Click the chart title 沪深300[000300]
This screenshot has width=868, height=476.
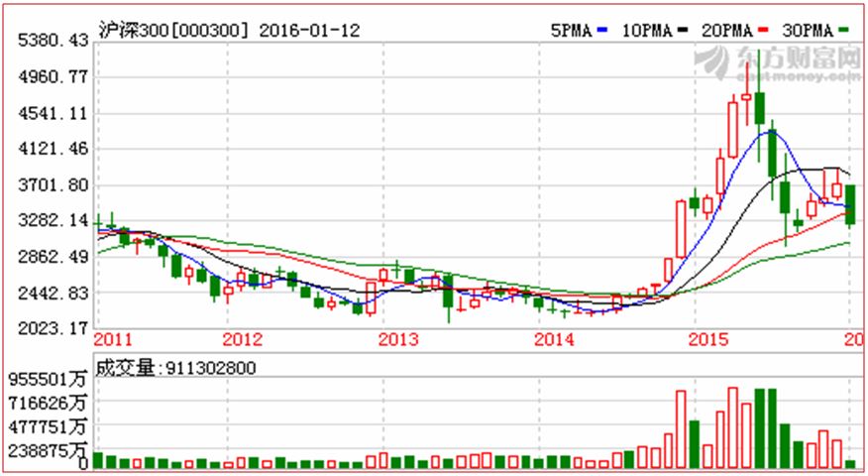tap(173, 30)
